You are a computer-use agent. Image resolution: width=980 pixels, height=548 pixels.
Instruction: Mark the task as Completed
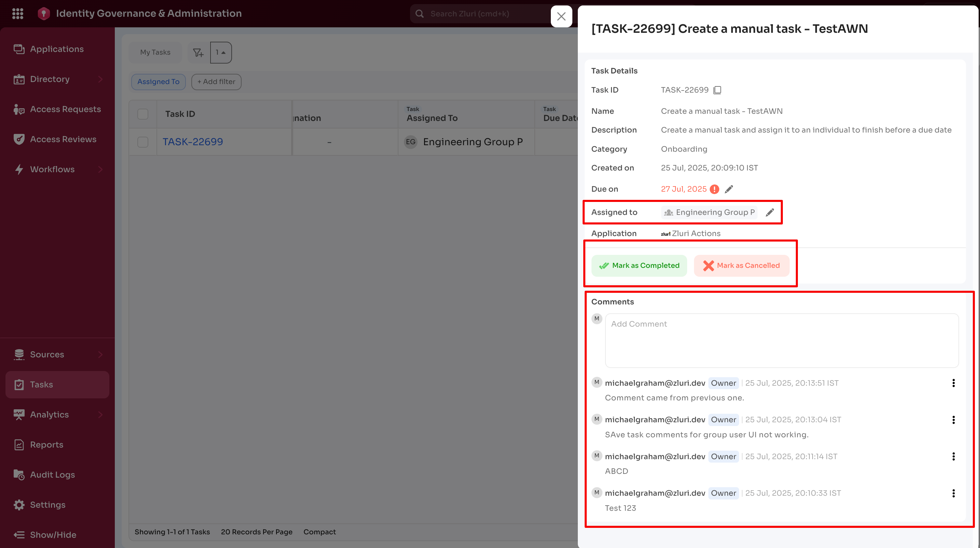639,265
